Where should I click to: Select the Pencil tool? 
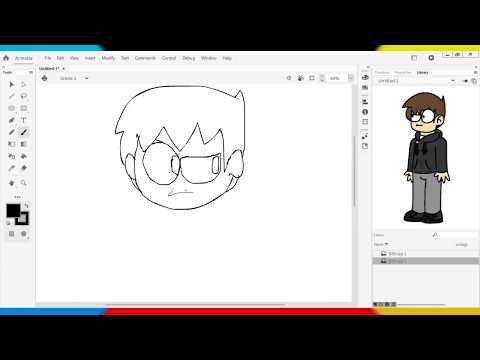click(12, 132)
